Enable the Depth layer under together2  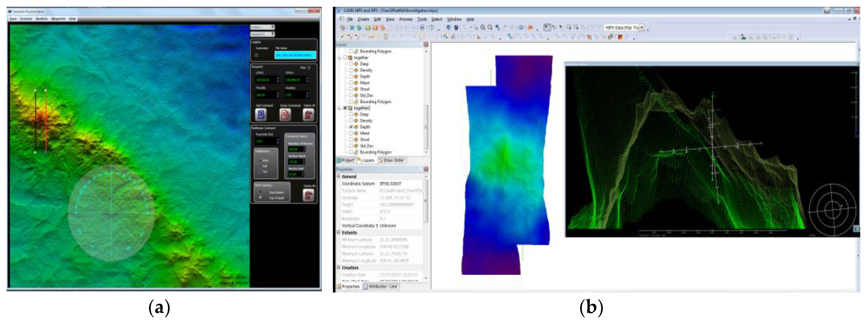click(351, 127)
